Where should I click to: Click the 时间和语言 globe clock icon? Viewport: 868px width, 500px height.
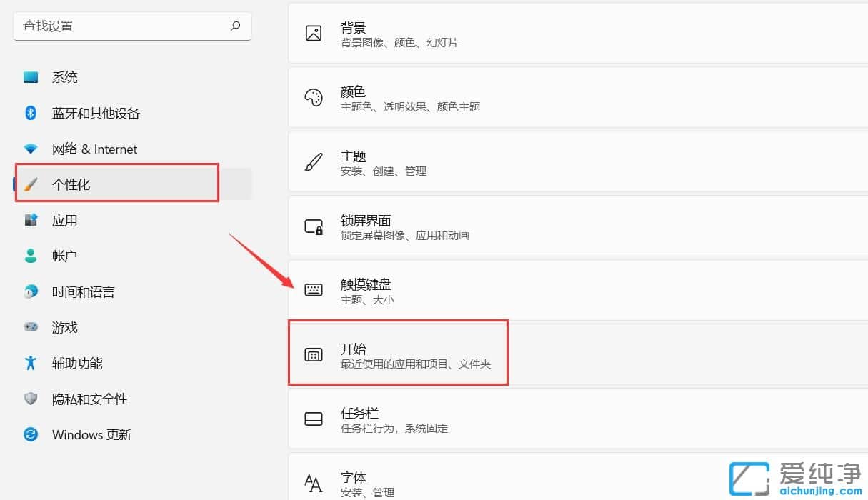[x=31, y=291]
